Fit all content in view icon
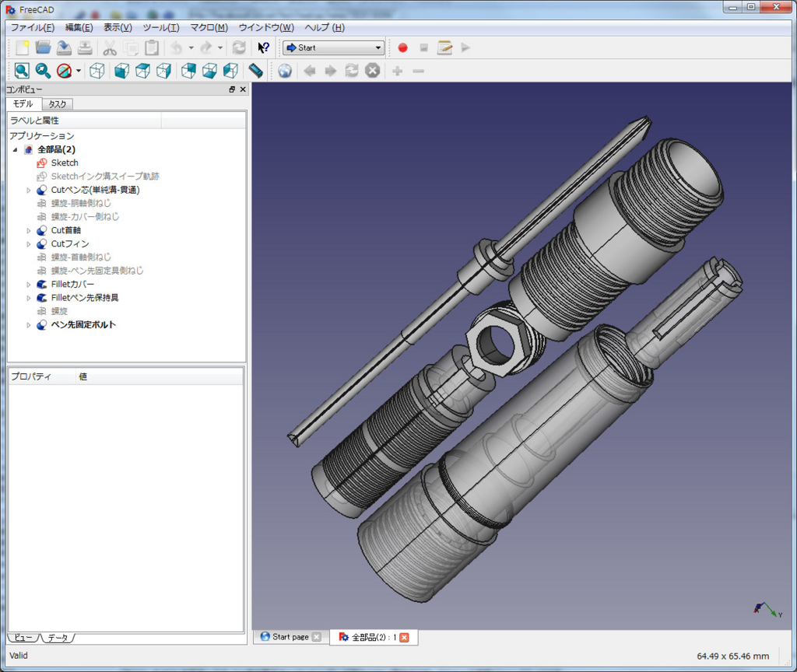 point(22,71)
